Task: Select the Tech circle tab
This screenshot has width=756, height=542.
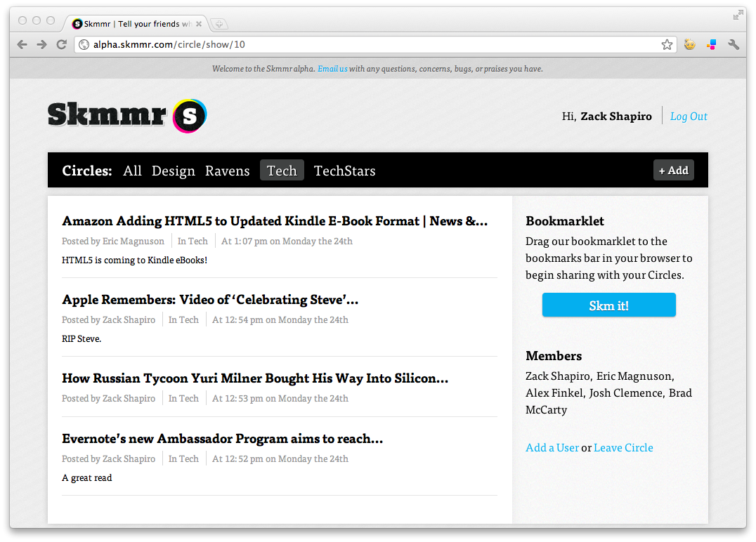Action: (282, 170)
